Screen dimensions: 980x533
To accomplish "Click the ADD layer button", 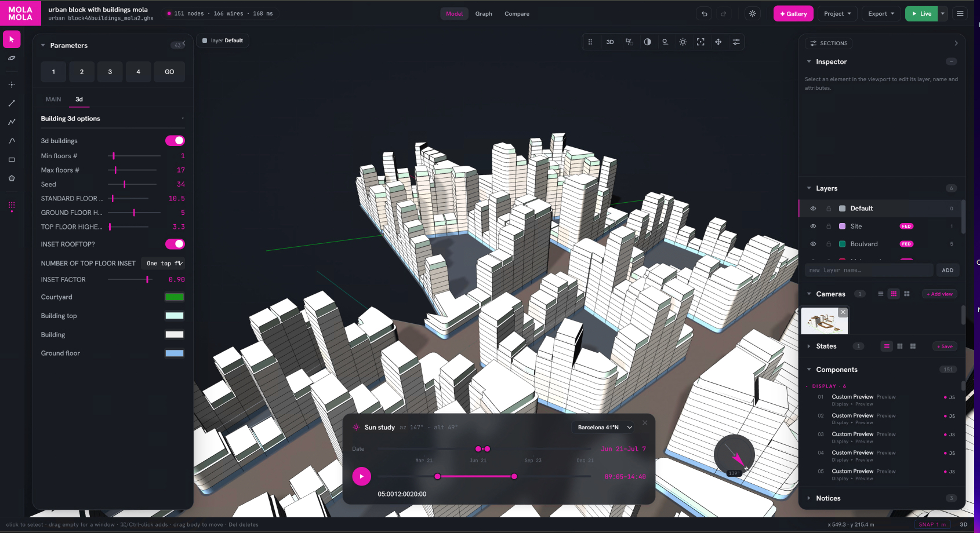I will tap(948, 271).
